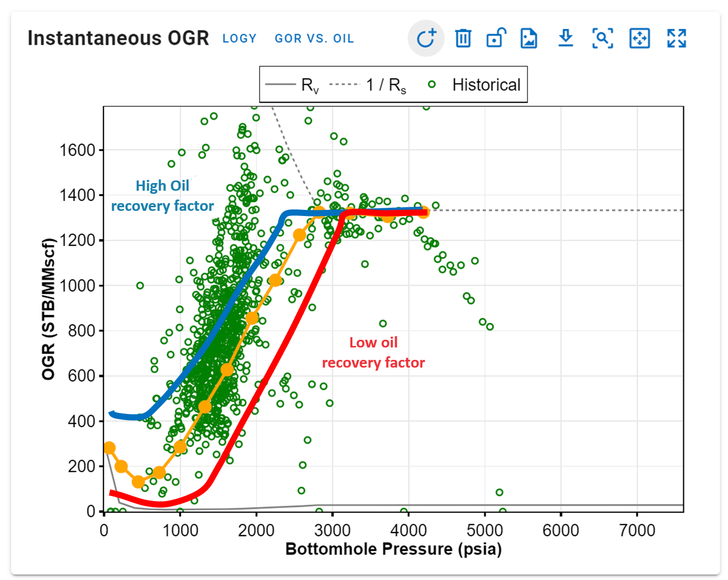Click the trash delete icon
728x580 pixels.
point(463,38)
